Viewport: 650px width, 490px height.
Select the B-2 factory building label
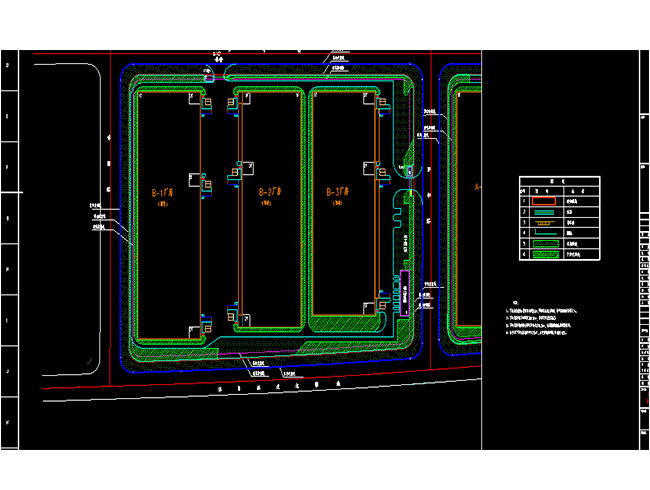tap(271, 191)
